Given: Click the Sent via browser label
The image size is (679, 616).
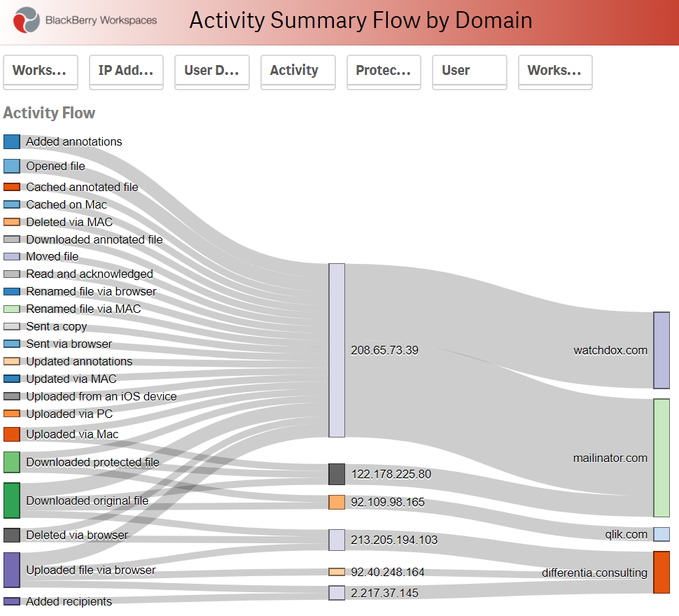Looking at the screenshot, I should (69, 344).
